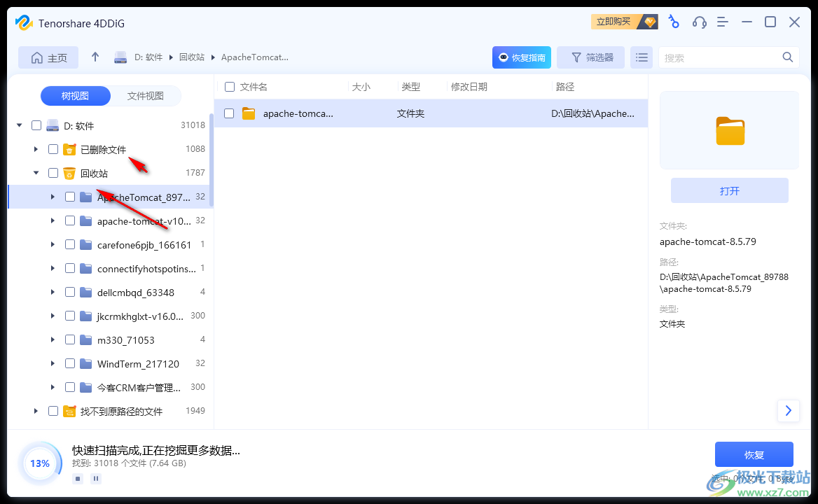Collapse the 回收站 tree node

click(x=36, y=173)
